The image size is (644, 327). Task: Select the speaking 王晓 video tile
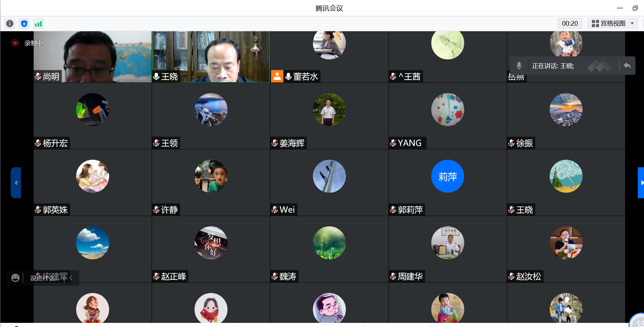[x=211, y=57]
